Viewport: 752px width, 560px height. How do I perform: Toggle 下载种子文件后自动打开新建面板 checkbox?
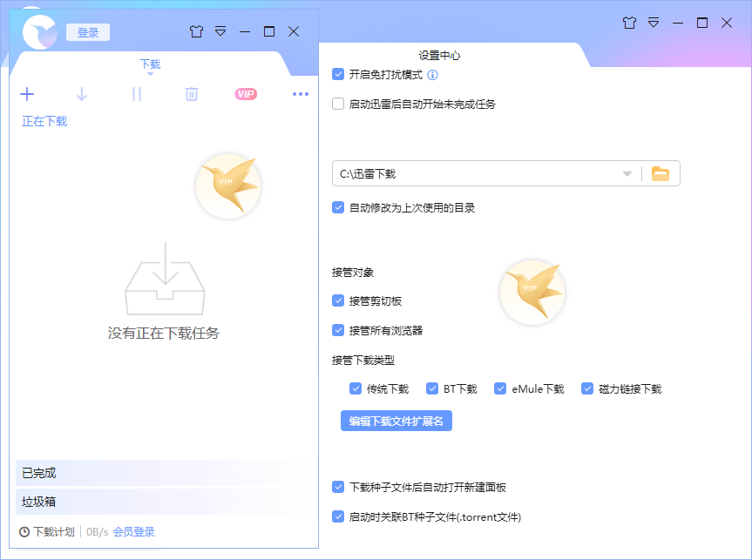(338, 487)
